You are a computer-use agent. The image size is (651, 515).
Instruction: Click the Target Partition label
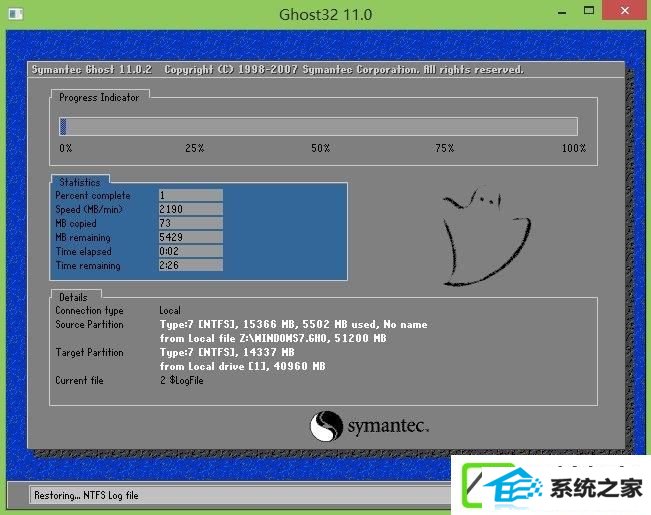tap(89, 353)
